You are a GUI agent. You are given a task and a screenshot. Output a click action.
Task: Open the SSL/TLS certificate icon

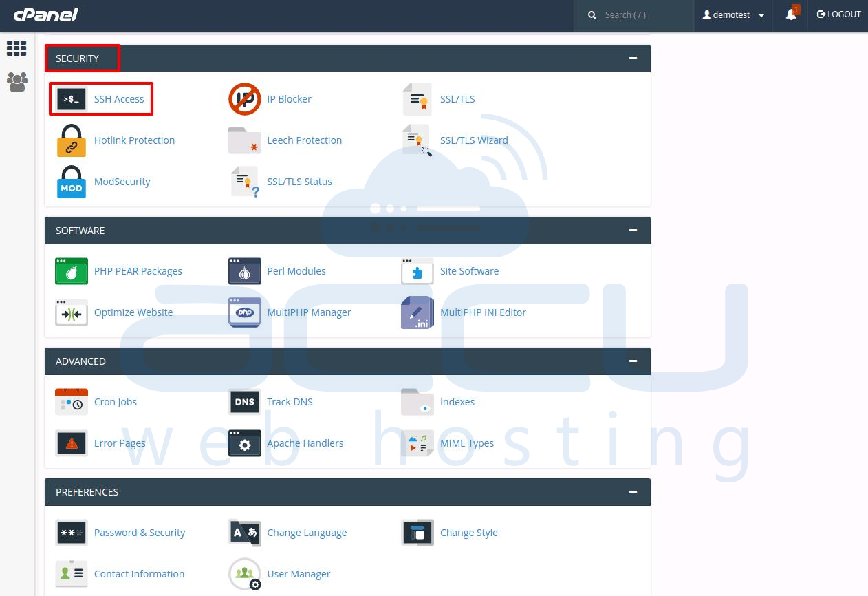[417, 99]
